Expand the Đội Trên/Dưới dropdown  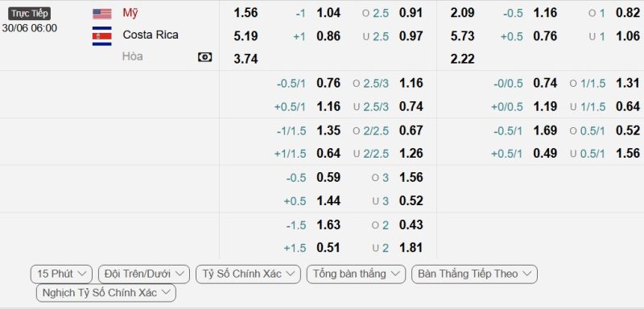click(x=144, y=274)
